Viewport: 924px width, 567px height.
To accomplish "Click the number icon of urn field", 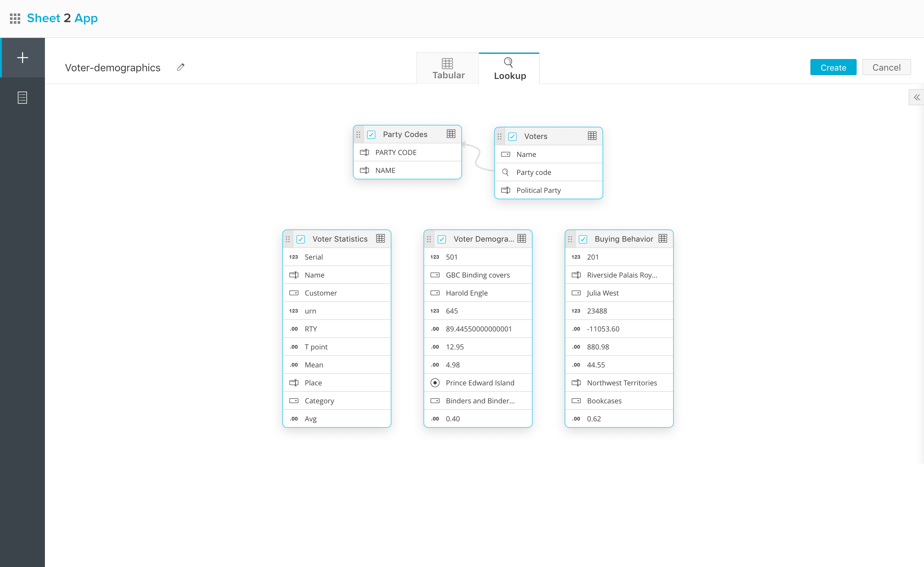I will tap(294, 311).
